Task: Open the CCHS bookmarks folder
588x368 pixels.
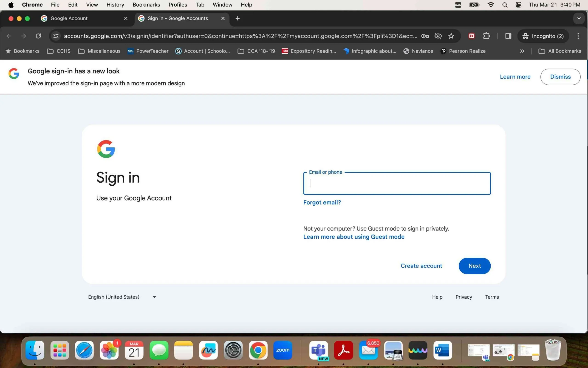Action: 59,51
